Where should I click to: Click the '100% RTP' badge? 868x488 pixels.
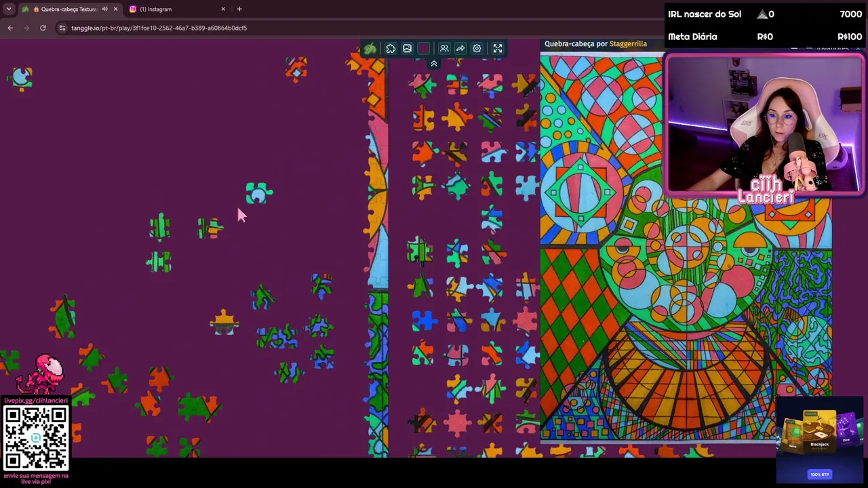pyautogui.click(x=820, y=474)
